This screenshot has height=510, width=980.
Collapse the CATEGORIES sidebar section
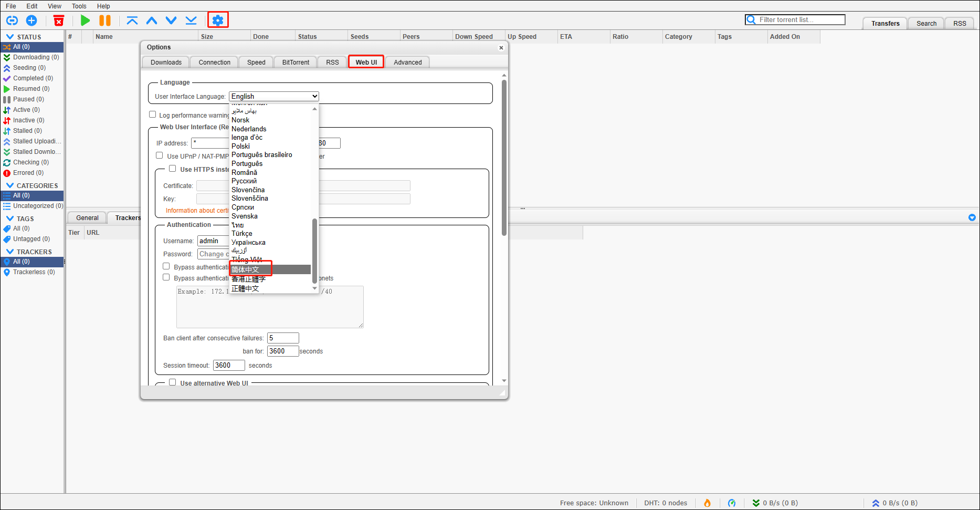pos(10,185)
